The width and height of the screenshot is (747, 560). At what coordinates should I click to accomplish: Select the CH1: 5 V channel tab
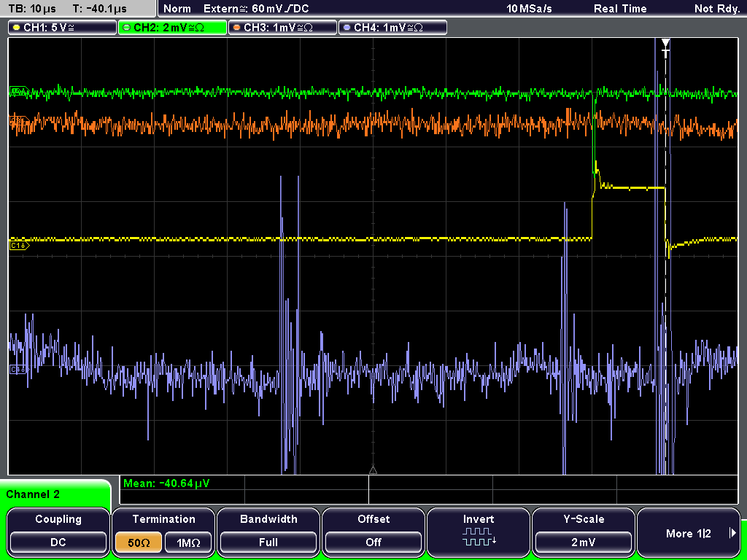pyautogui.click(x=63, y=28)
